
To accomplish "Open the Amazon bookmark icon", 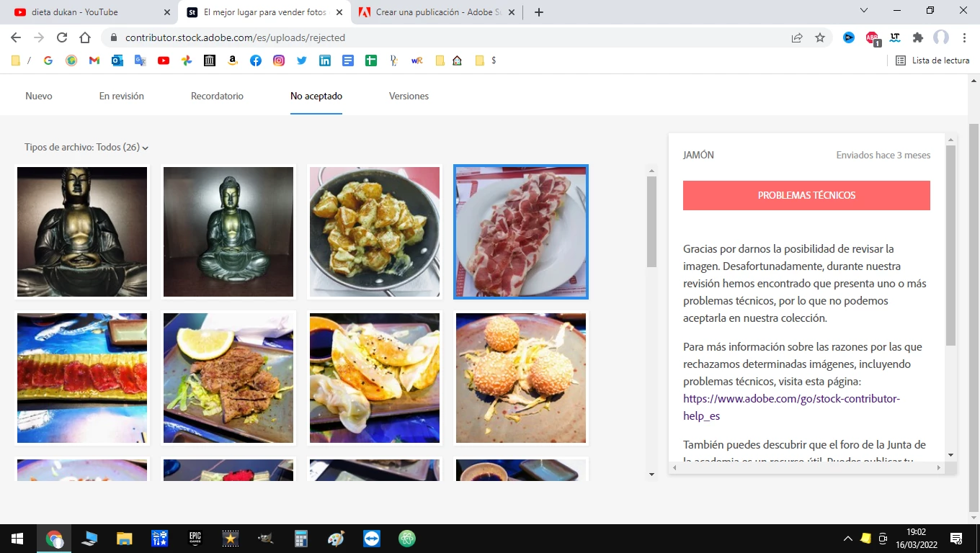I will [x=233, y=60].
